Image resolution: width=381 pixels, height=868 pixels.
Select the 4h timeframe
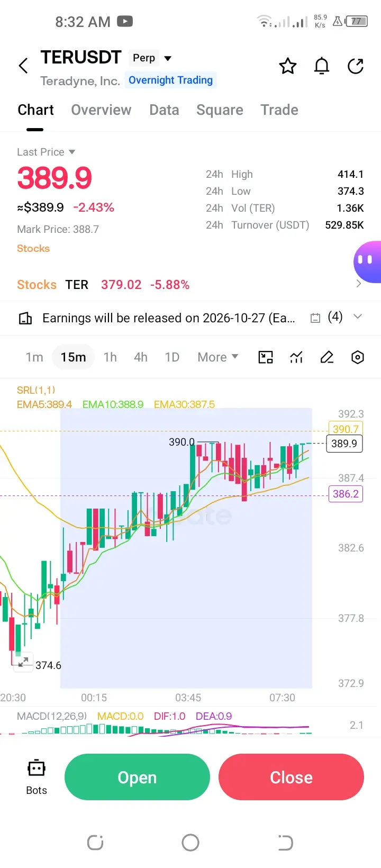(x=141, y=357)
